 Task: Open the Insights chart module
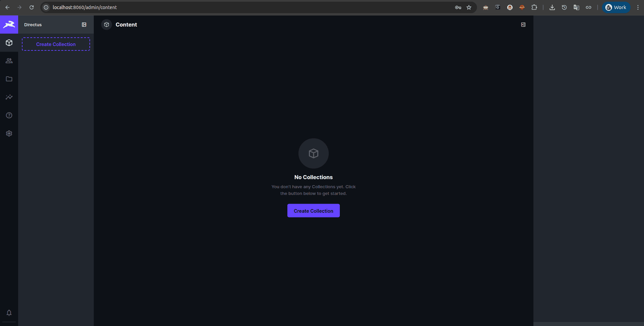pos(9,97)
